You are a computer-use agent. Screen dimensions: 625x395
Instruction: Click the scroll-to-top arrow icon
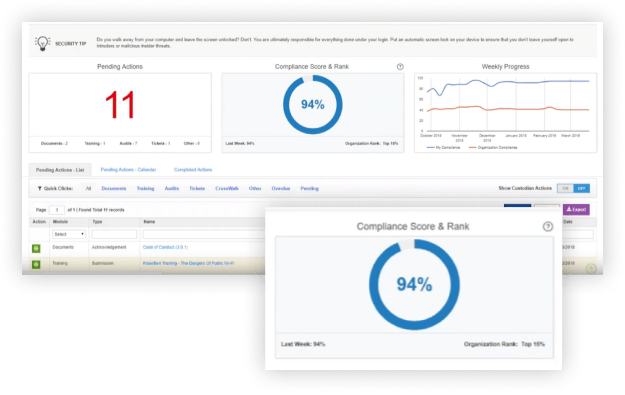(x=591, y=269)
